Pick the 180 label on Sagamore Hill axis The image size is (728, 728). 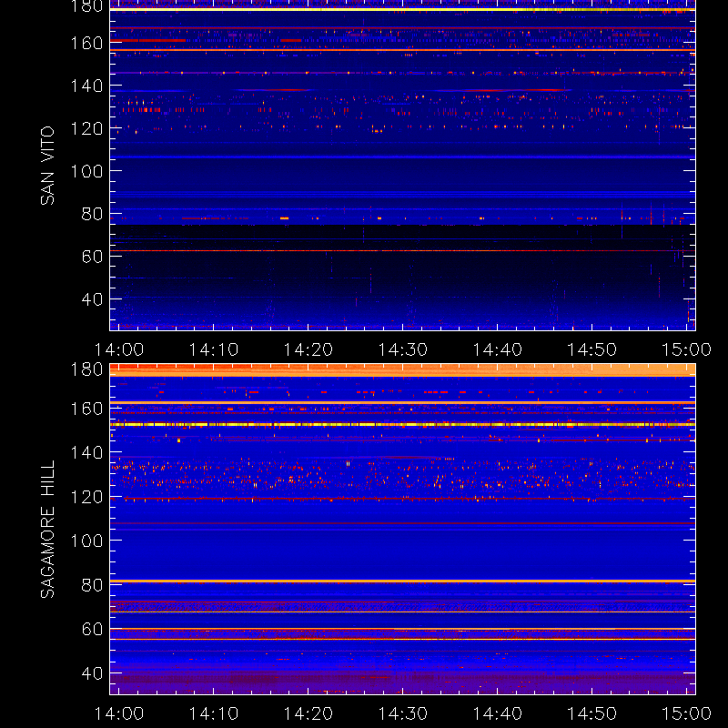coord(86,369)
